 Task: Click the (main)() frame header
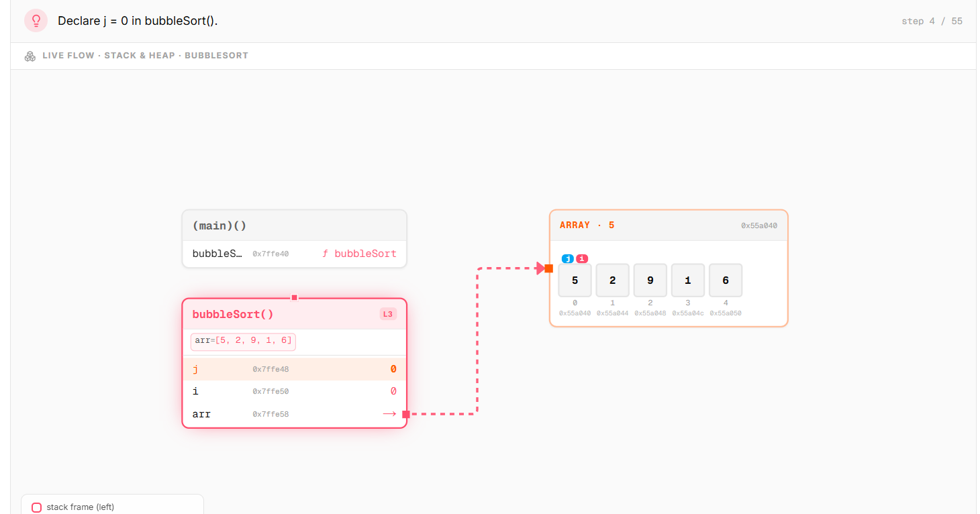coord(295,225)
